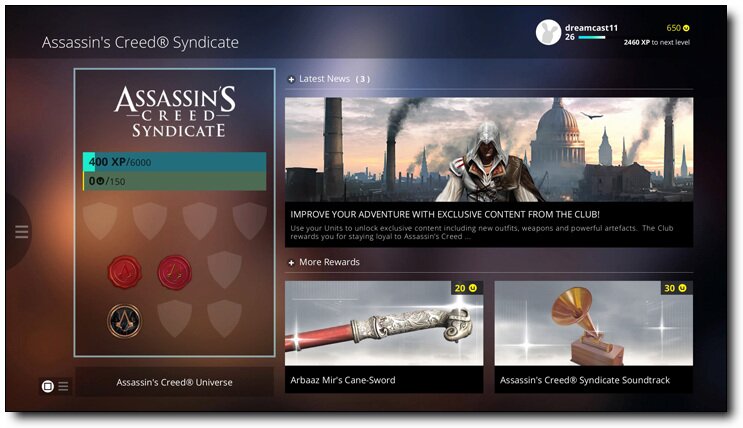743x428 pixels.
Task: Click the last shield slot in top row
Action: pos(249,220)
